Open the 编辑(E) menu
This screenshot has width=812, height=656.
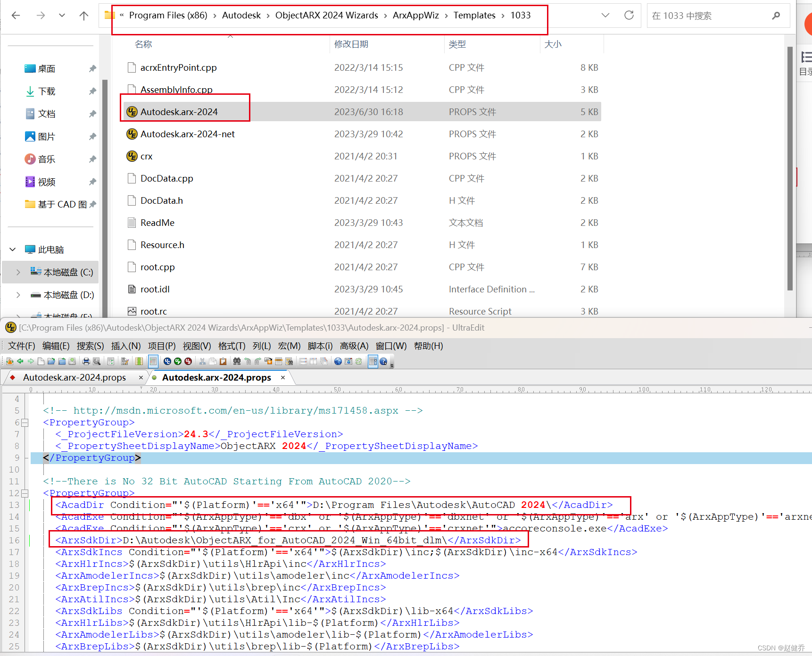tap(56, 346)
